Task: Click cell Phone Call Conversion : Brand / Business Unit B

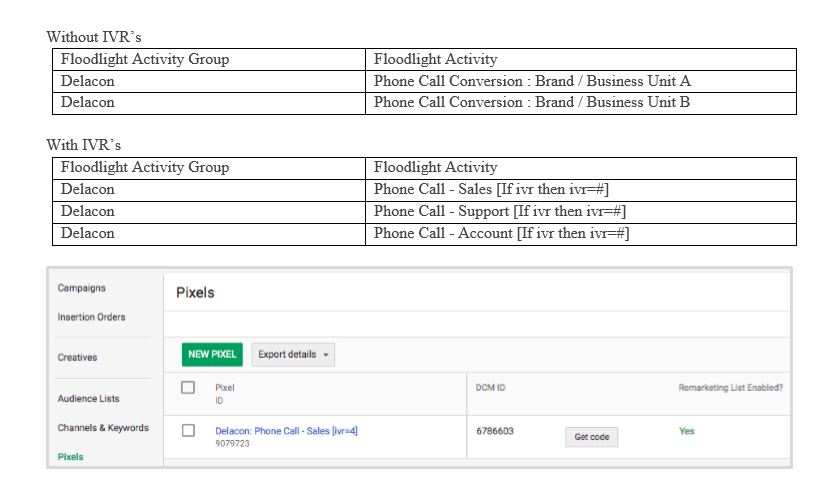Action: 581,103
